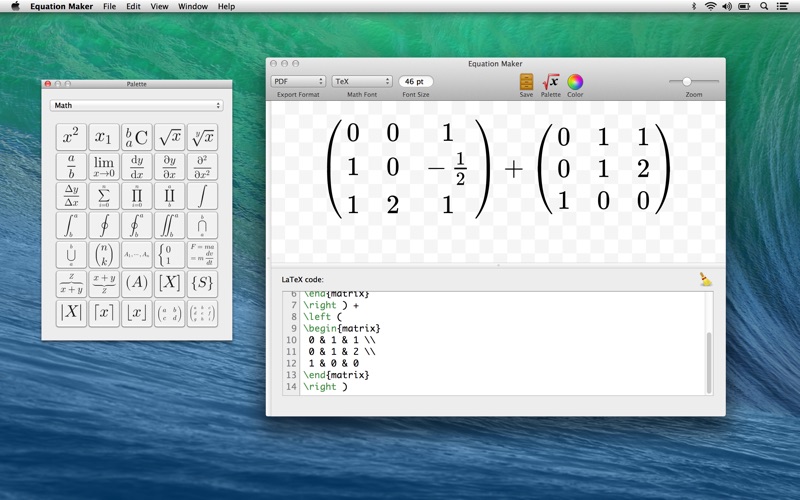The image size is (800, 500).
Task: Open the Math Font TeX dropdown
Action: (x=361, y=81)
